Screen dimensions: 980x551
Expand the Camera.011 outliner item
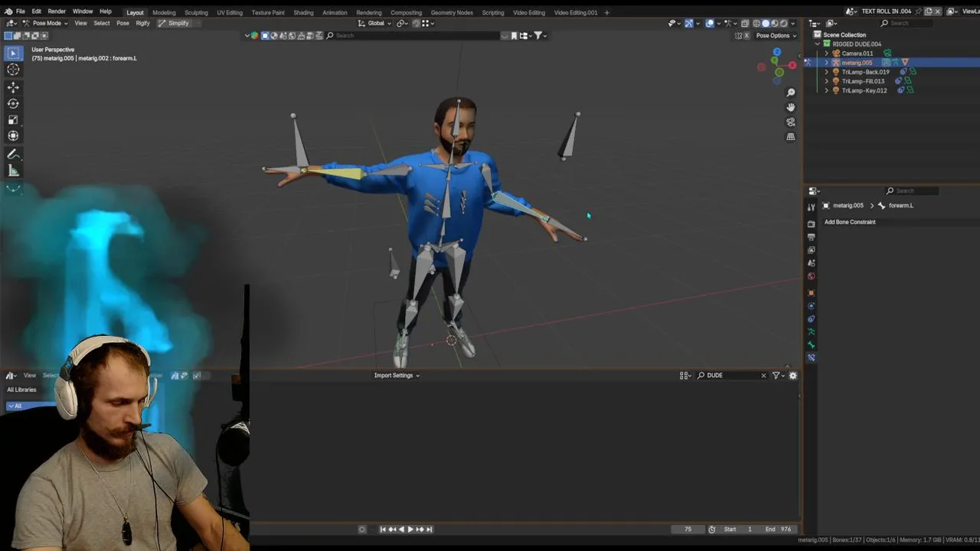[826, 54]
